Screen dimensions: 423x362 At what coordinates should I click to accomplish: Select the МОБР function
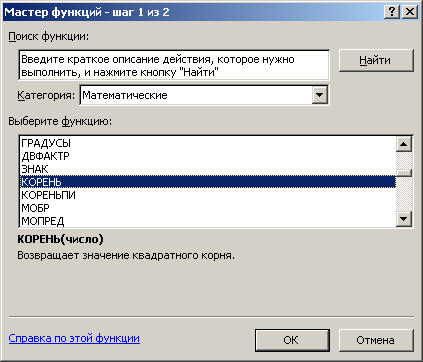207,208
